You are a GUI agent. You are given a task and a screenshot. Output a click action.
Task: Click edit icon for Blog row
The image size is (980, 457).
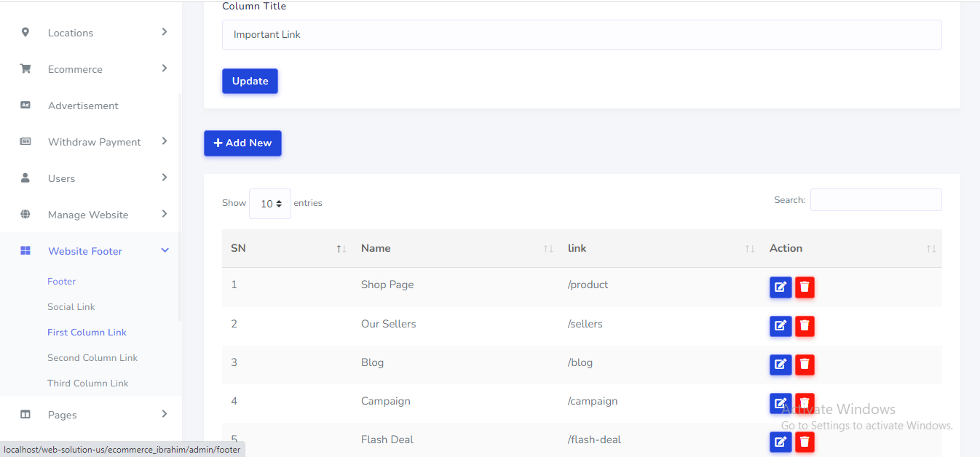point(780,365)
